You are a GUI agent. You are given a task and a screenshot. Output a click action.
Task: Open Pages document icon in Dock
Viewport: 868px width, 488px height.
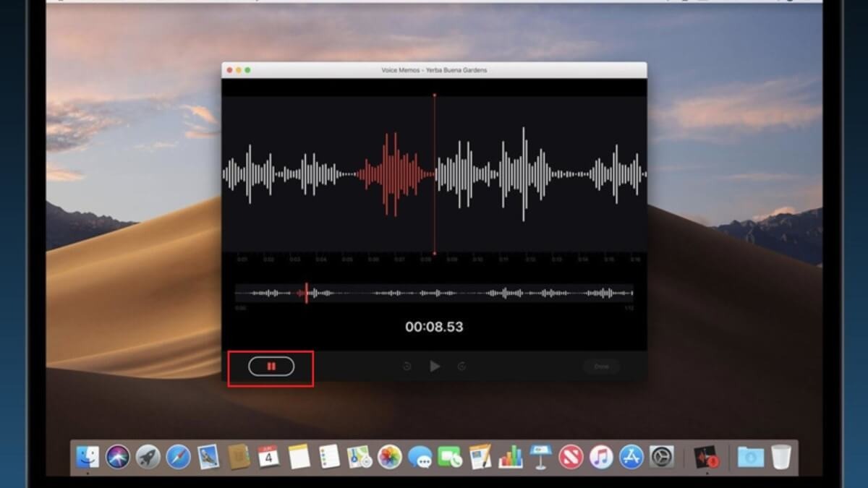tap(480, 456)
